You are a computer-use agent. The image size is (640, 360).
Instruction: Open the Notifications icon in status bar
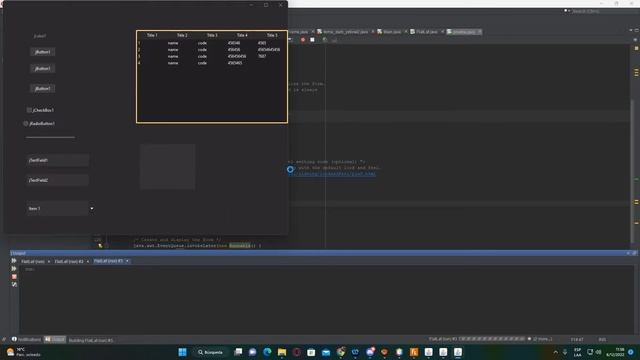[14, 339]
